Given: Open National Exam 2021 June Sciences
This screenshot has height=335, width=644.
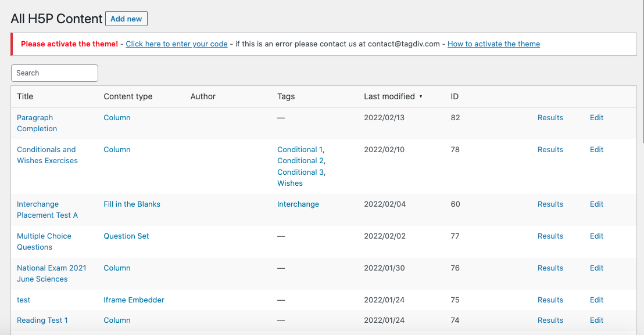Looking at the screenshot, I should coord(51,273).
